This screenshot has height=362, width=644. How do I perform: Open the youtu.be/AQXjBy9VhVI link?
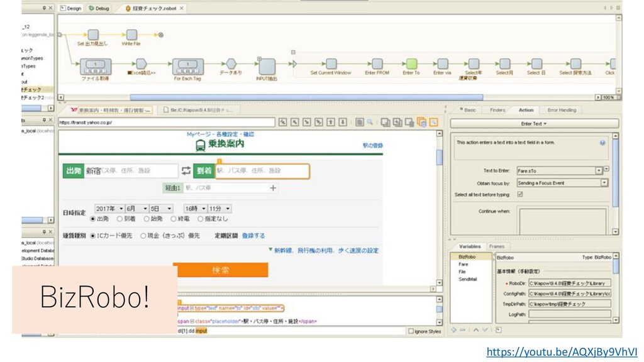(x=562, y=352)
